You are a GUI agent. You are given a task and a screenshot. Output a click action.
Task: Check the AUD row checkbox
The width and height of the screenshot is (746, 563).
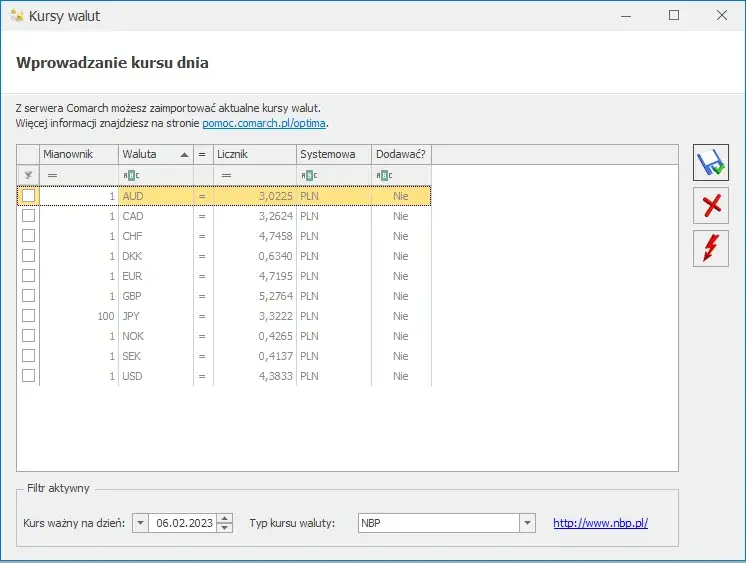(29, 196)
